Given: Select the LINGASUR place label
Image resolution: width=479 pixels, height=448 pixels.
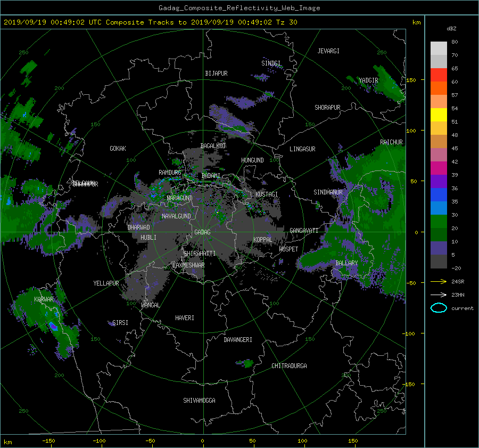Looking at the screenshot, I should [302, 149].
